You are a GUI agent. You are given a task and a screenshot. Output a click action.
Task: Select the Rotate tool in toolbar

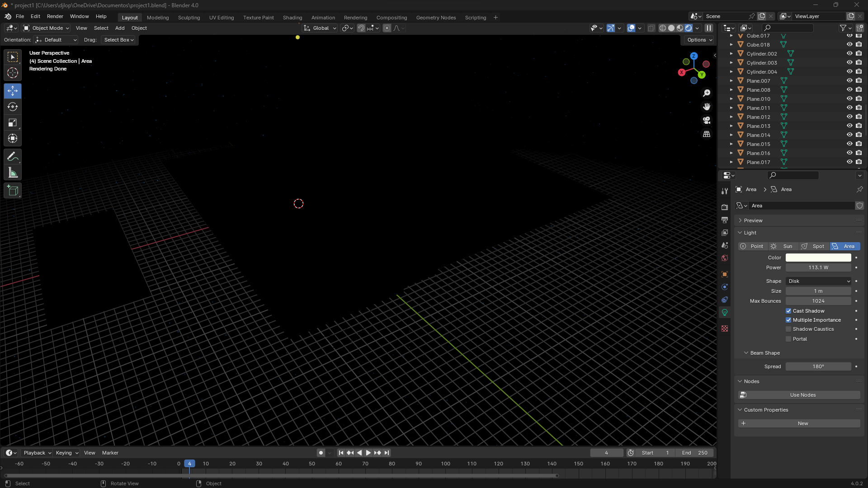(x=13, y=107)
